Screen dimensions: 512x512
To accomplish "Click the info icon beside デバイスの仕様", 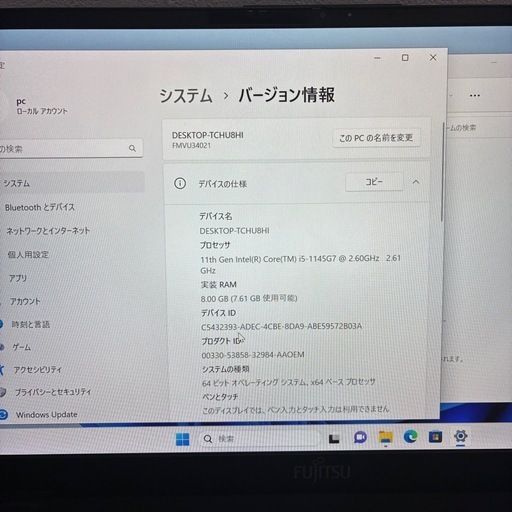I will (x=180, y=183).
